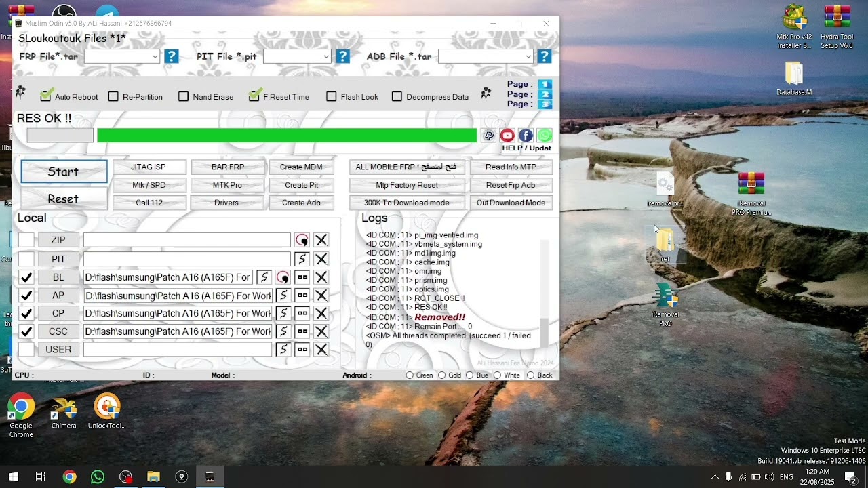Click the swirl icon in the ZIP row

(x=302, y=241)
